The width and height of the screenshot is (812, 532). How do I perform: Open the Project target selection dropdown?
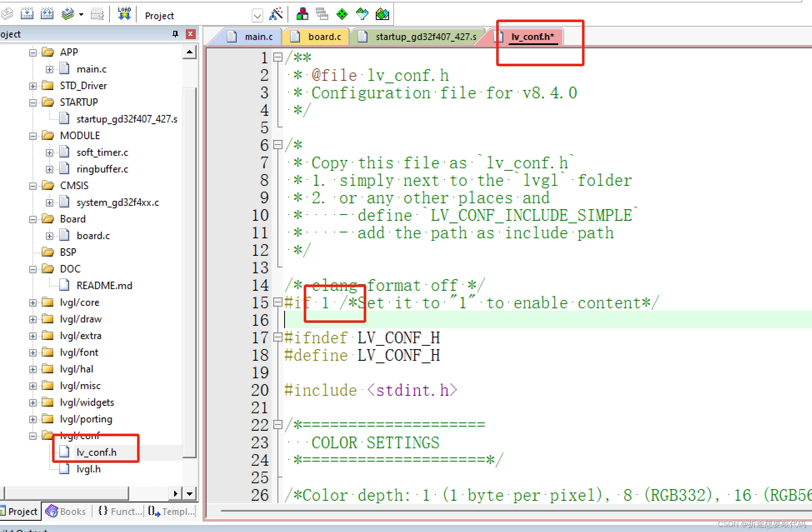(x=257, y=16)
